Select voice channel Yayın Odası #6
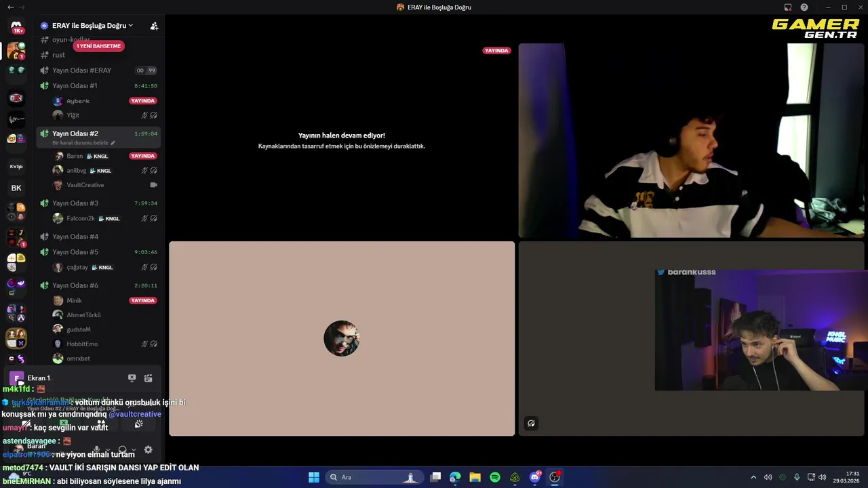 [x=99, y=285]
